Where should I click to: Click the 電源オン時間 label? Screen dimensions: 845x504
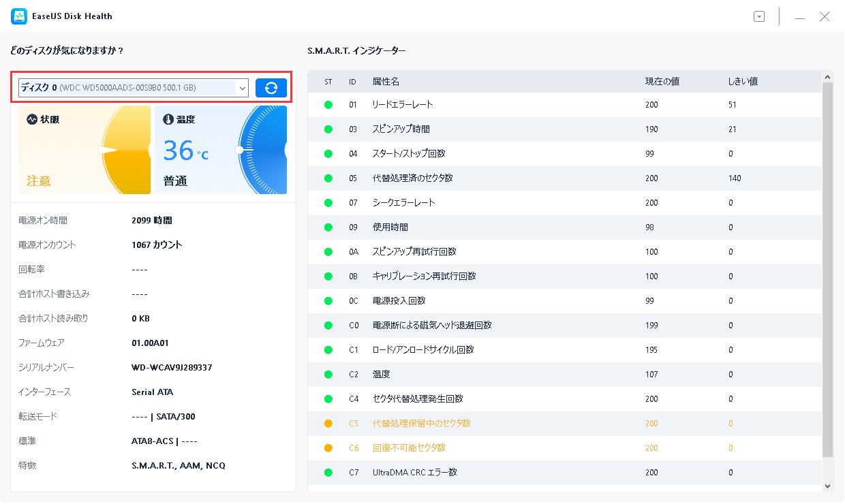43,221
